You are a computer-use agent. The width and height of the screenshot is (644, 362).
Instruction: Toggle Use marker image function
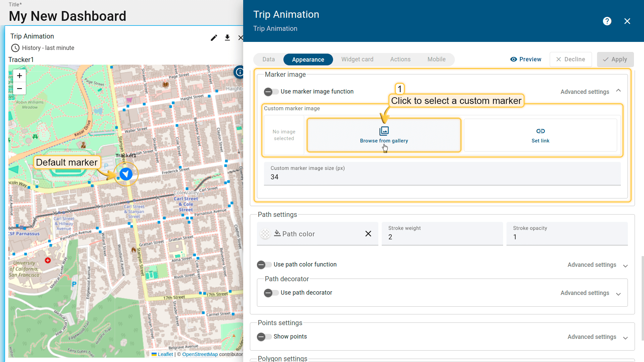pos(271,92)
